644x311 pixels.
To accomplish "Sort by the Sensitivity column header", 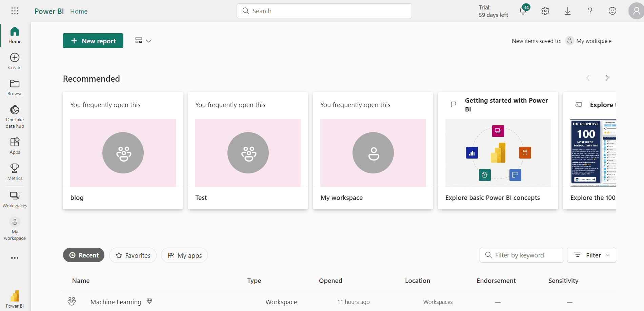I will click(x=563, y=281).
